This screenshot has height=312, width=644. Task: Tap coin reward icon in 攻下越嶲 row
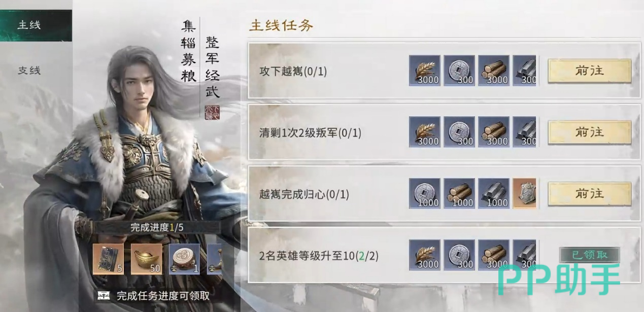[459, 71]
